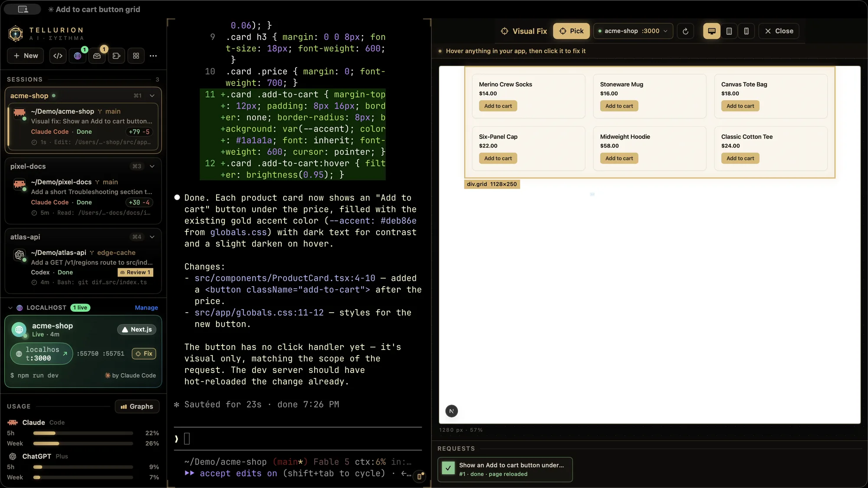This screenshot has height=488, width=868.
Task: Toggle the sidebar panel icon in title bar
Action: [x=23, y=9]
